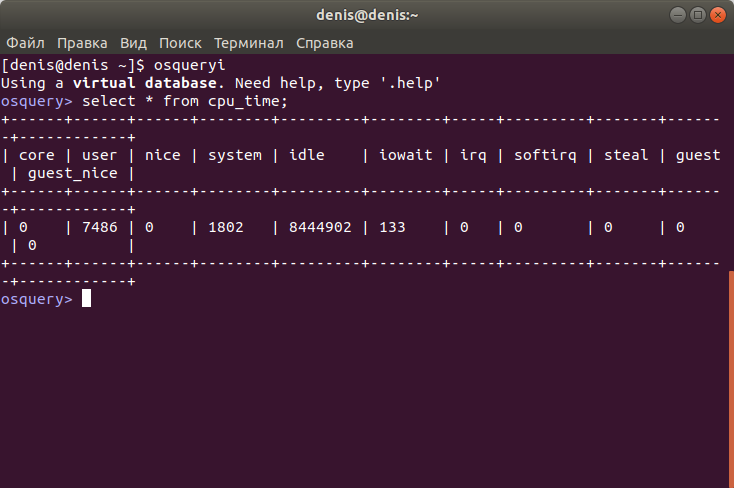The width and height of the screenshot is (734, 488).
Task: Click the 'nice' column header
Action: point(162,155)
